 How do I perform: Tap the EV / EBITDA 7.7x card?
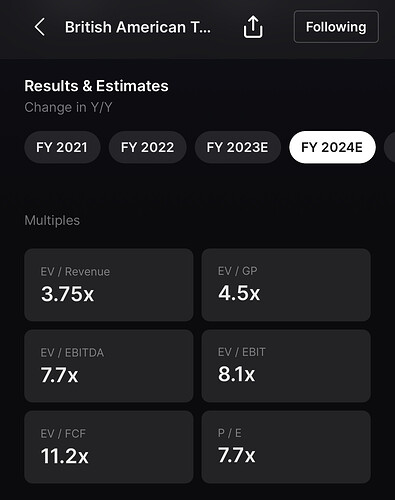(x=109, y=366)
